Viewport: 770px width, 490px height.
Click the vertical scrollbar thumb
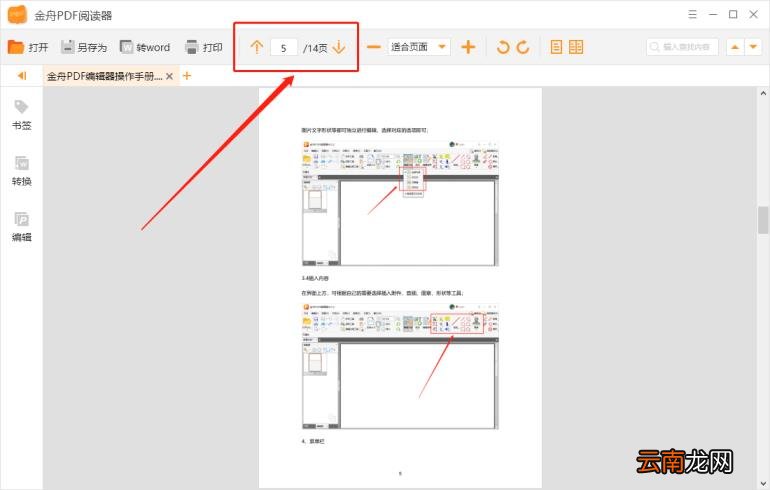pyautogui.click(x=763, y=220)
